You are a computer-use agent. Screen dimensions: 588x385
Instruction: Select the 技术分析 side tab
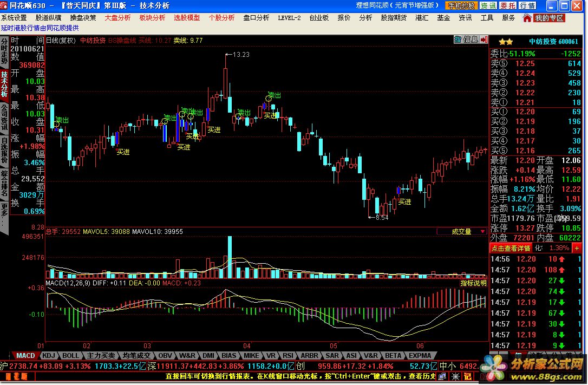pos(4,84)
